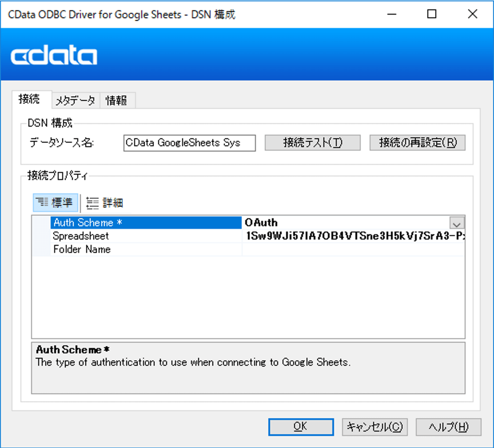The height and width of the screenshot is (448, 494).
Task: Select the Spreadsheet property row
Action: point(146,236)
